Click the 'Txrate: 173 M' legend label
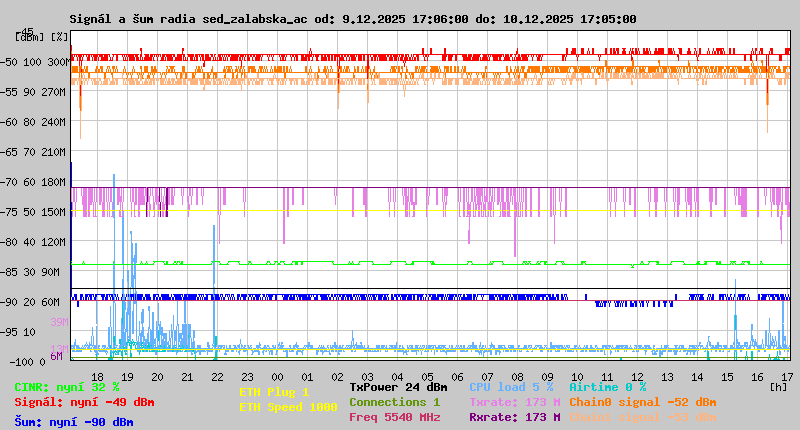This screenshot has width=800, height=430. click(x=515, y=402)
